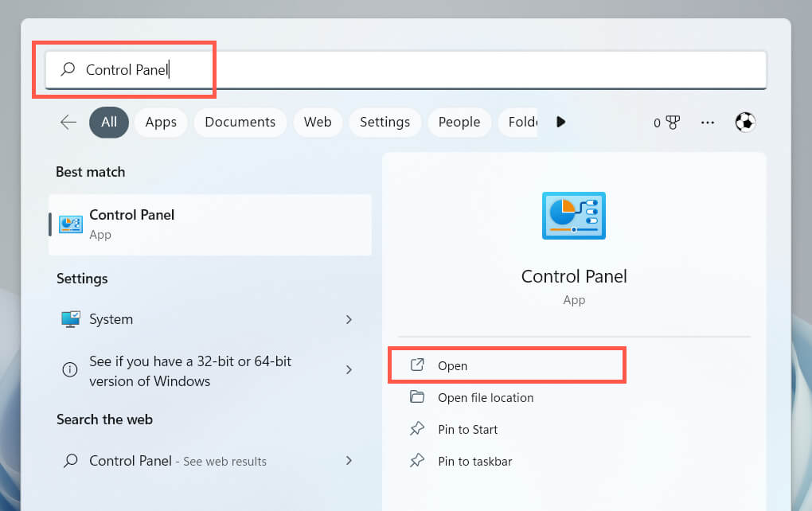Switch to the Documents filter tab
Screen dimensions: 812x511
coord(240,122)
